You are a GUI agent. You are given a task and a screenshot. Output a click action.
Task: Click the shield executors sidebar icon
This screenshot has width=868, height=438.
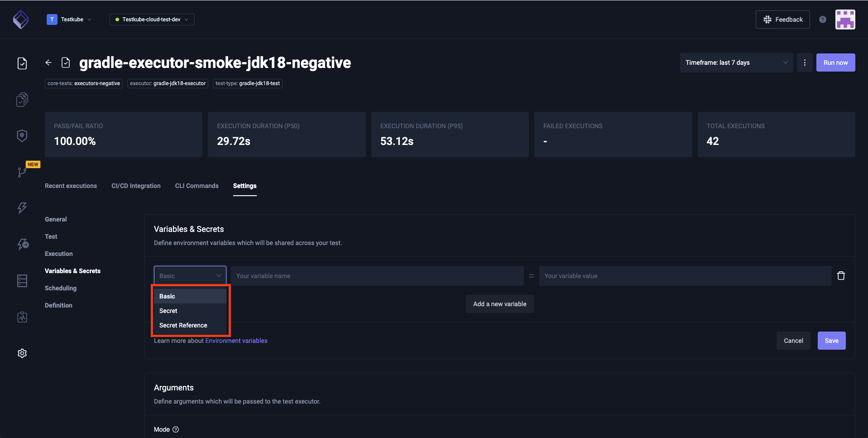point(22,136)
